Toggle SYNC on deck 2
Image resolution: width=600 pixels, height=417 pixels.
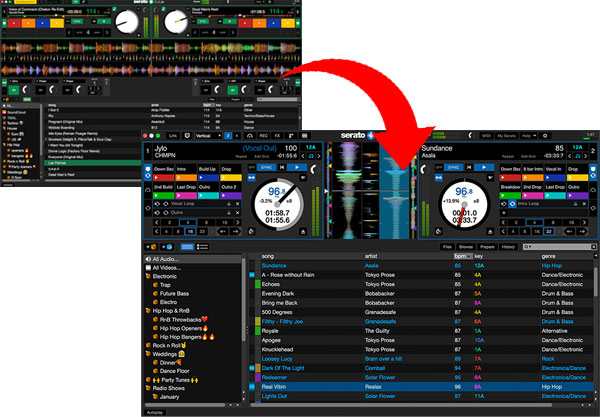[x=453, y=167]
